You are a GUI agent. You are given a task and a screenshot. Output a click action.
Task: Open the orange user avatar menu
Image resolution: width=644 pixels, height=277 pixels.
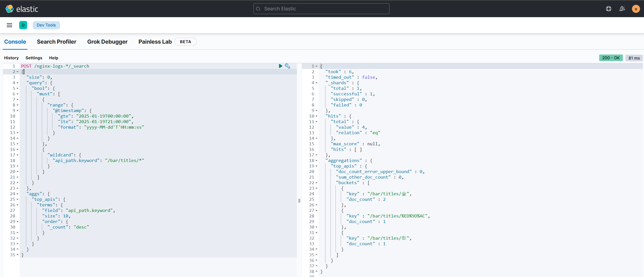636,9
